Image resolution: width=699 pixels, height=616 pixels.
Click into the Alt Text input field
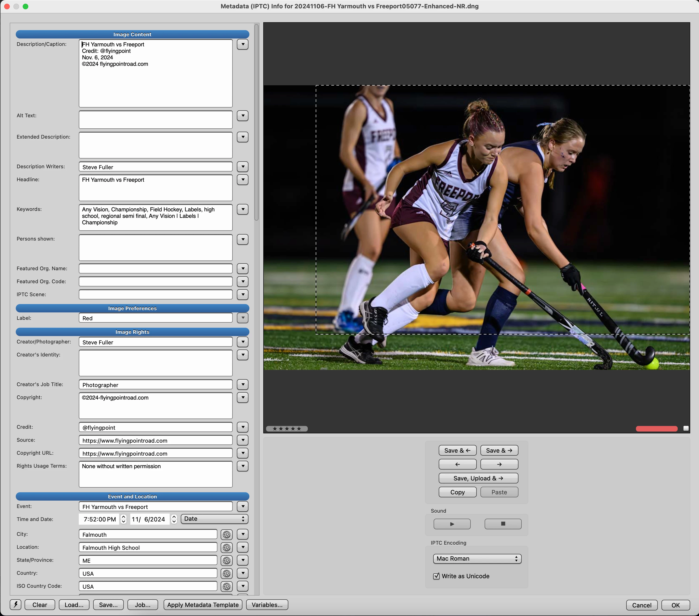tap(156, 119)
